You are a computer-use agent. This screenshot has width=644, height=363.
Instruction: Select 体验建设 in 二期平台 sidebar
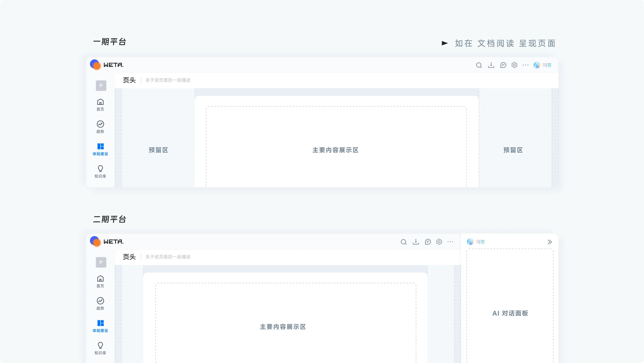pyautogui.click(x=100, y=326)
